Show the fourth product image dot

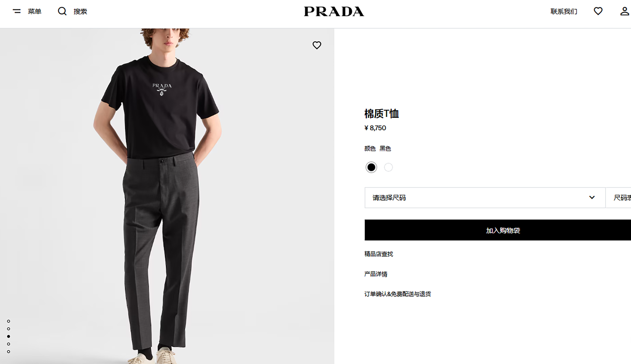pyautogui.click(x=9, y=344)
